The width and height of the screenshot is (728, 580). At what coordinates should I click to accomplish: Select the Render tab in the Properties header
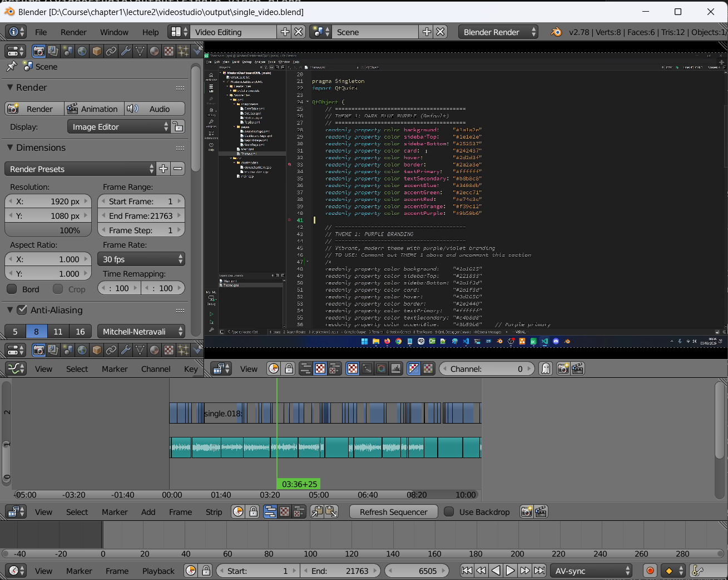(38, 51)
